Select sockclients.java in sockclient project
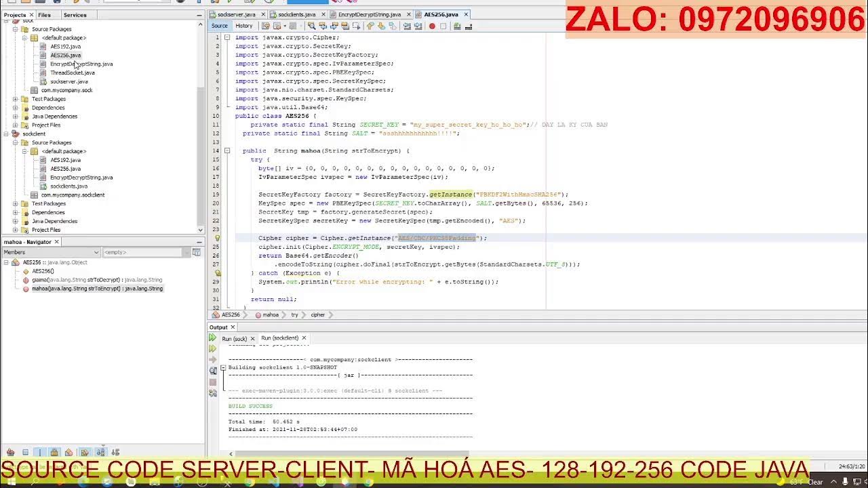Viewport: 868px width, 488px height. [68, 186]
